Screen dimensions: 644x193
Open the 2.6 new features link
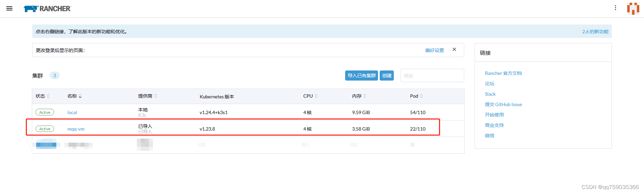pyautogui.click(x=595, y=32)
